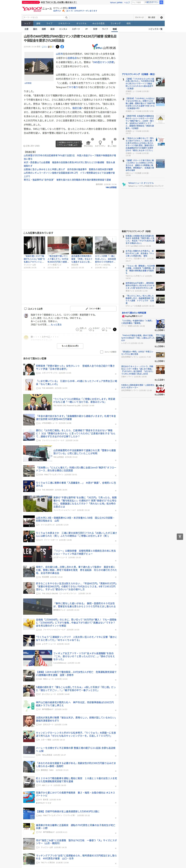Select the トップ tab in navigation bar
This screenshot has height=868, width=186.
pos(27,24)
